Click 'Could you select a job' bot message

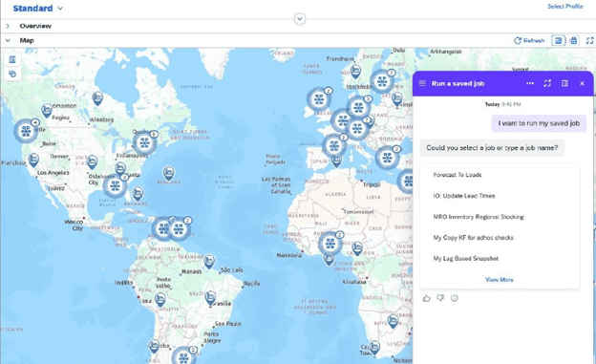point(492,148)
